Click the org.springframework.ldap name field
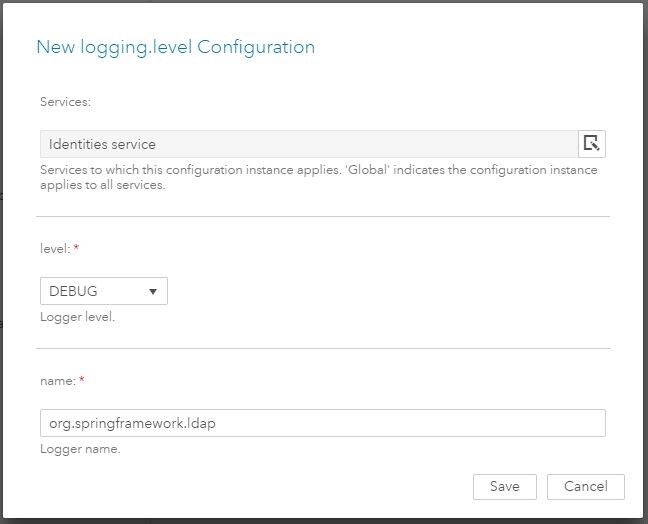This screenshot has height=524, width=648. point(322,423)
